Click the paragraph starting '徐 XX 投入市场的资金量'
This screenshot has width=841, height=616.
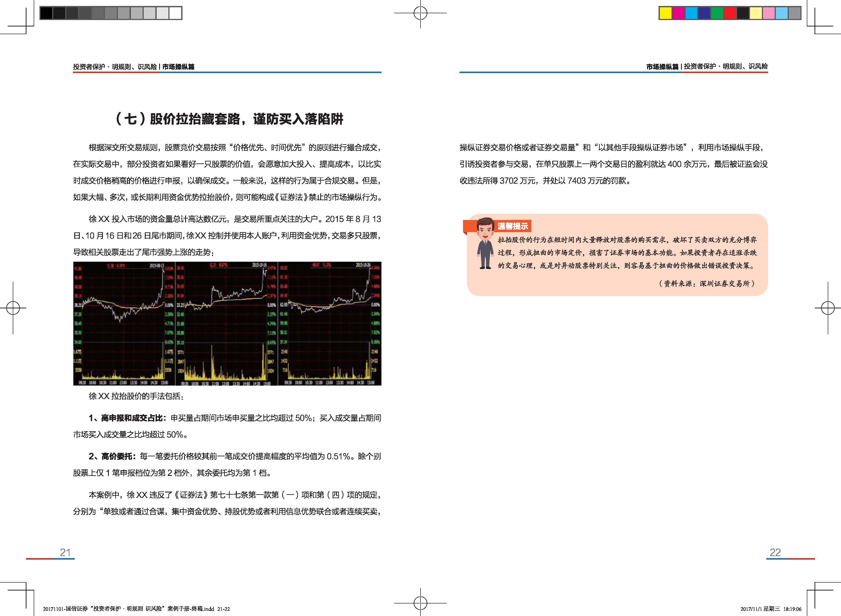(227, 236)
